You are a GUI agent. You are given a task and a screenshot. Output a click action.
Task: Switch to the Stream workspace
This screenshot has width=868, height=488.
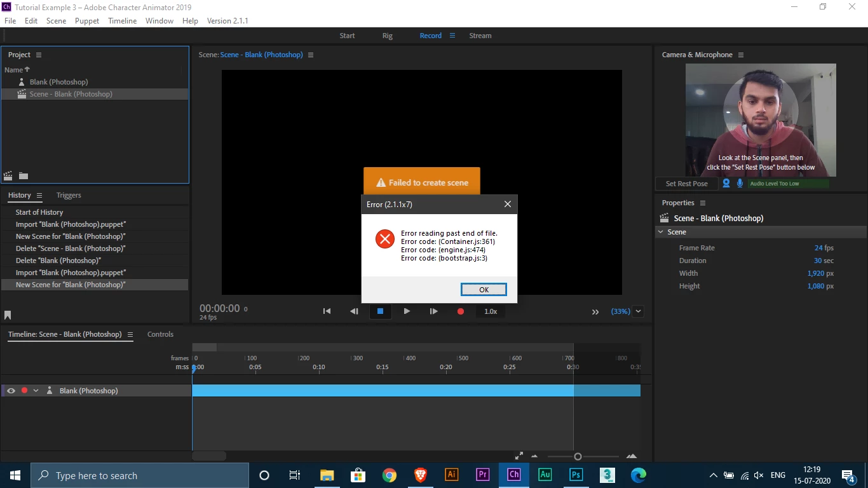pyautogui.click(x=480, y=36)
